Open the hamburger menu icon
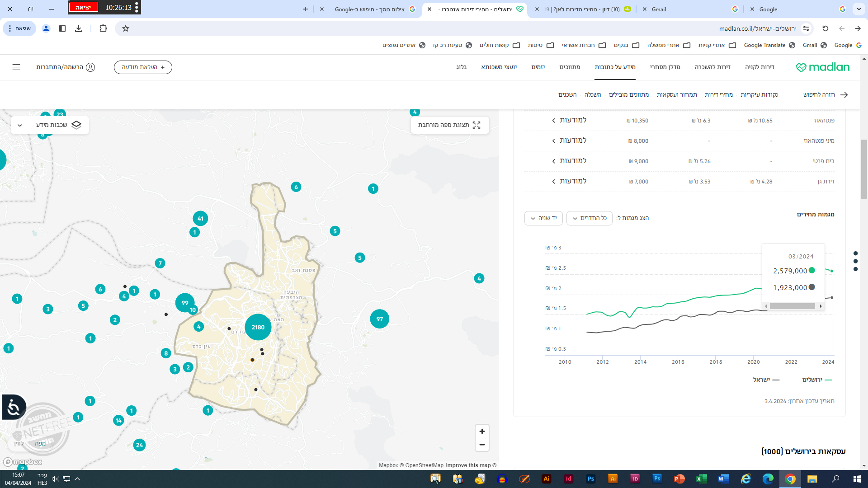Viewport: 868px width, 488px height. [x=16, y=67]
